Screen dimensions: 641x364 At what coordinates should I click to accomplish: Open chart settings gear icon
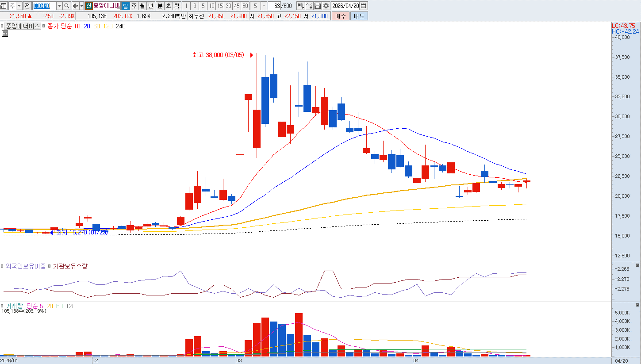point(326,6)
